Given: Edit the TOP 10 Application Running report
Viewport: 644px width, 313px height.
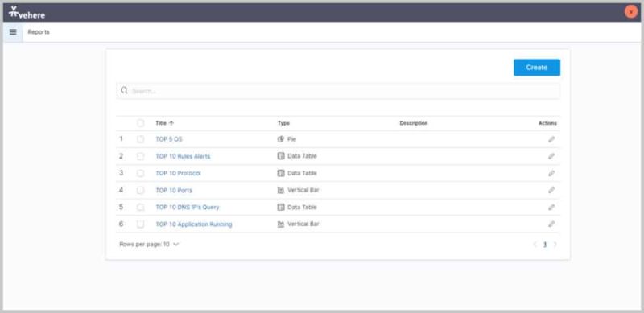Looking at the screenshot, I should (551, 224).
